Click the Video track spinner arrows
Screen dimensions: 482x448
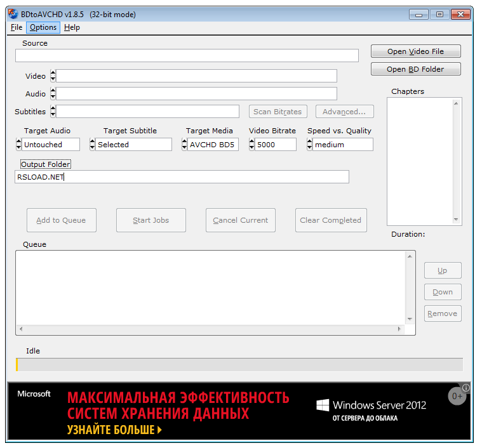(53, 76)
